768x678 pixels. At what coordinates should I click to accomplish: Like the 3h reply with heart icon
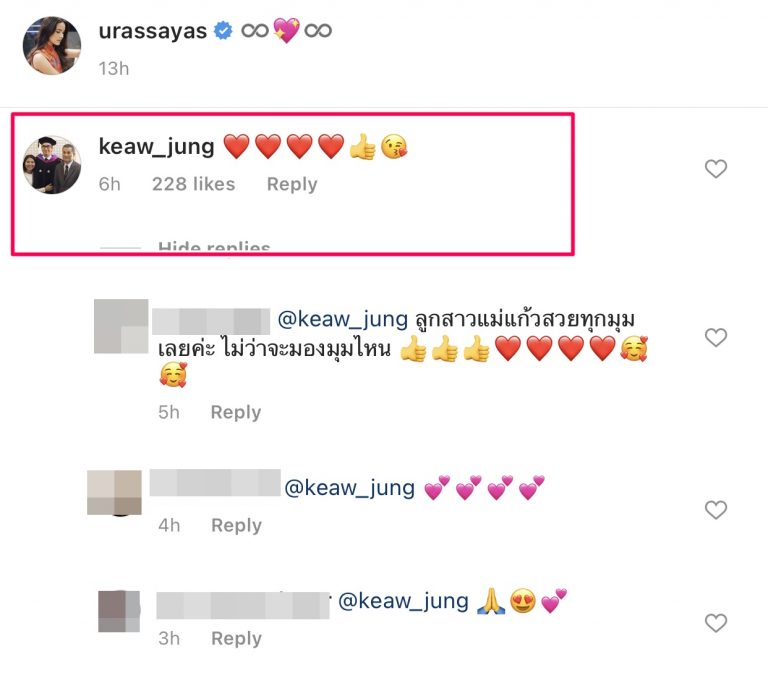click(716, 623)
